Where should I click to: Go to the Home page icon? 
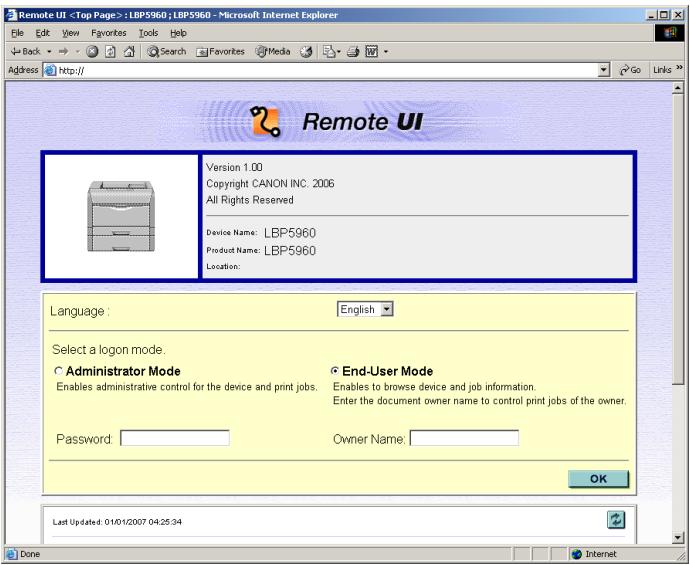[129, 51]
